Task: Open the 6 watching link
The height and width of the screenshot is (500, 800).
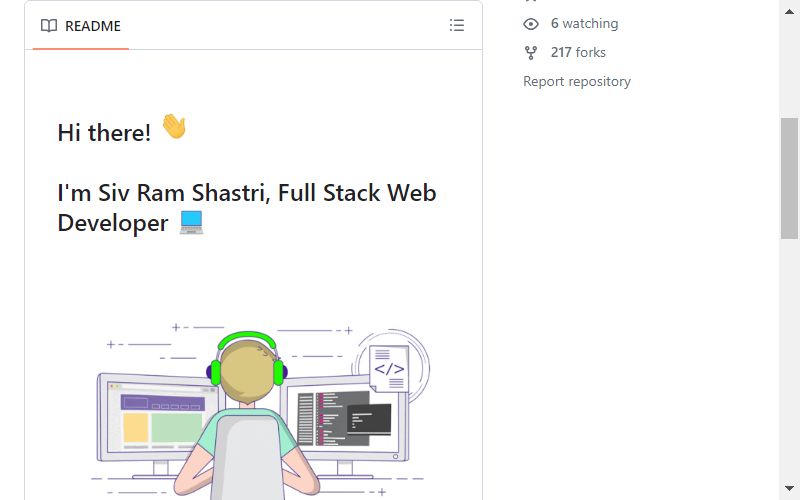Action: (x=584, y=23)
